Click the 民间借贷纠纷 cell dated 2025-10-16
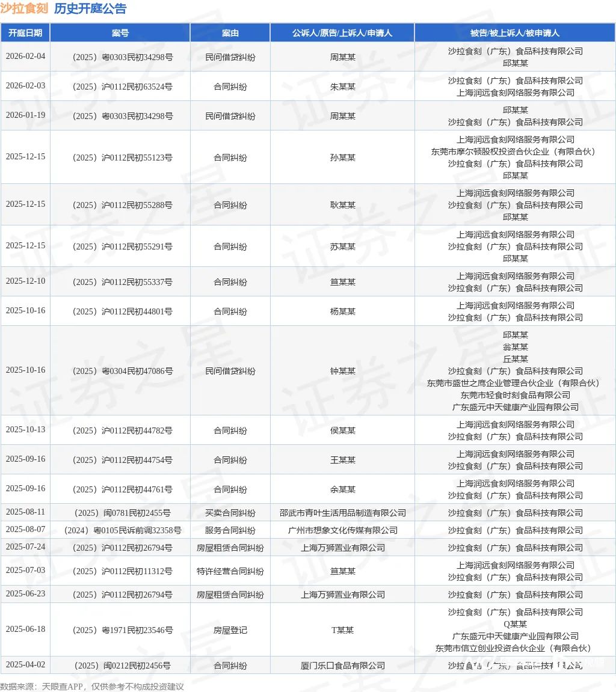Screen dimensions: 616x692 coord(230,370)
